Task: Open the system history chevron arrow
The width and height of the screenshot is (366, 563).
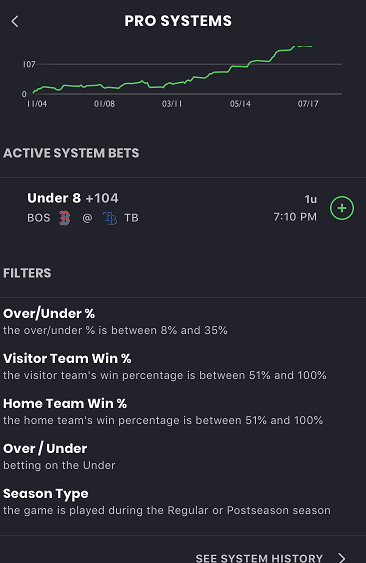Action: click(342, 558)
